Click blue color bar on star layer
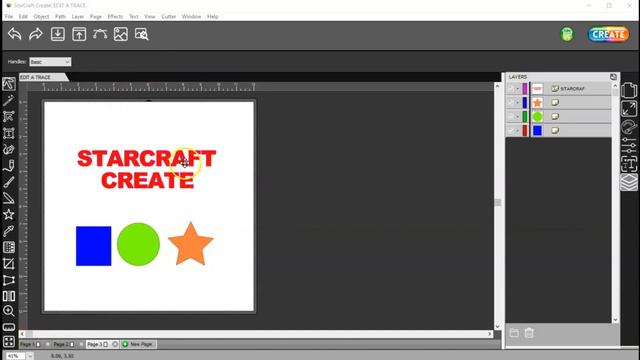Viewport: 640px width, 360px height. [525, 102]
